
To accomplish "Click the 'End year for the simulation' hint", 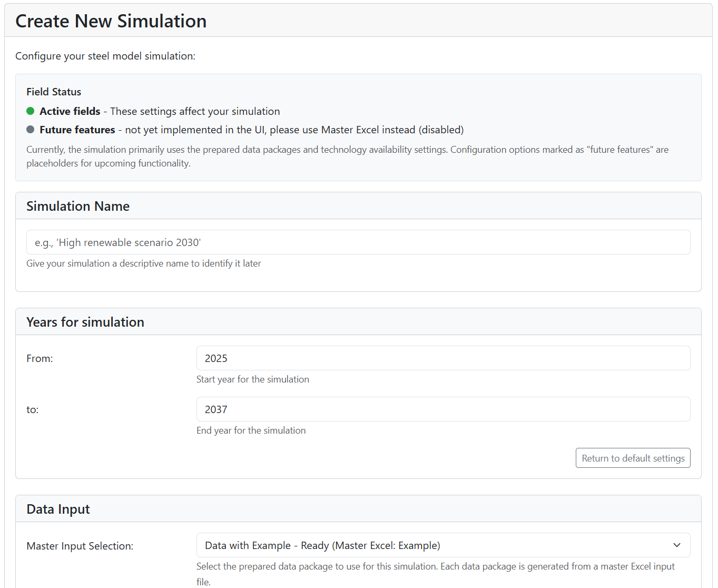I will tap(251, 430).
